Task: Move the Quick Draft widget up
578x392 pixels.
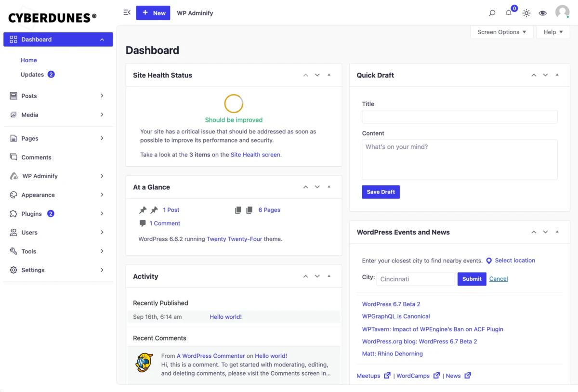Action: [534, 75]
